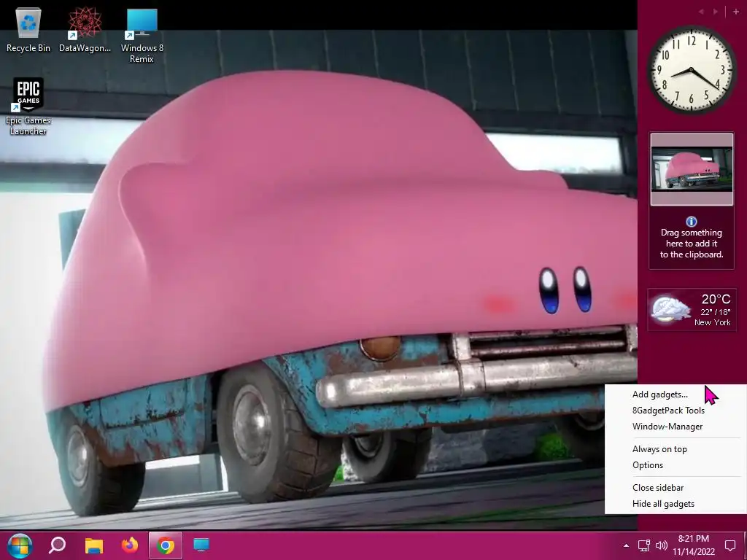The image size is (747, 560).
Task: Select the Windows 8 Remix desktop shortcut
Action: [142, 36]
